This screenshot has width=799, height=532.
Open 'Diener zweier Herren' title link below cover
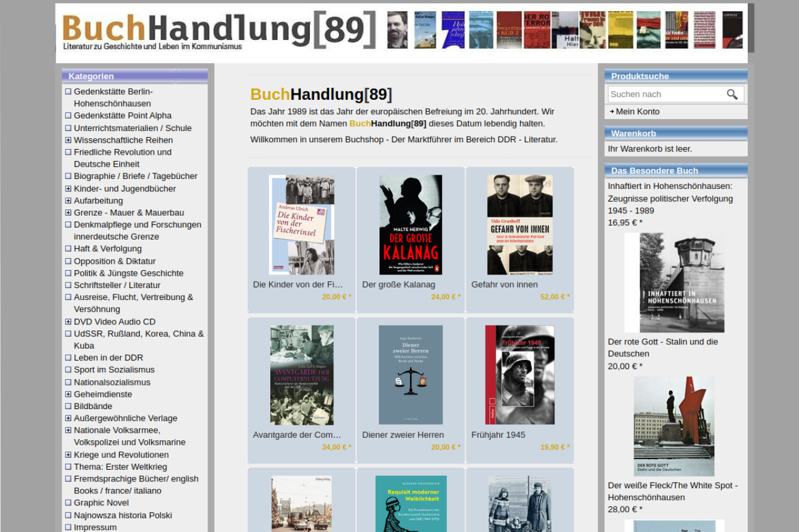click(x=403, y=435)
